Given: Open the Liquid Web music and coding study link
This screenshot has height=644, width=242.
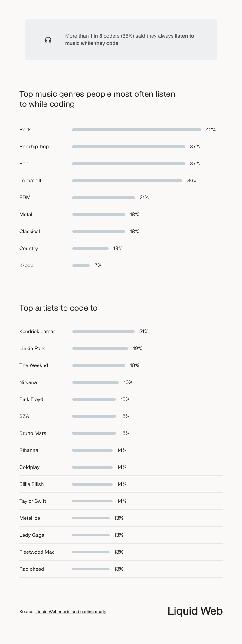Looking at the screenshot, I should coord(70,612).
